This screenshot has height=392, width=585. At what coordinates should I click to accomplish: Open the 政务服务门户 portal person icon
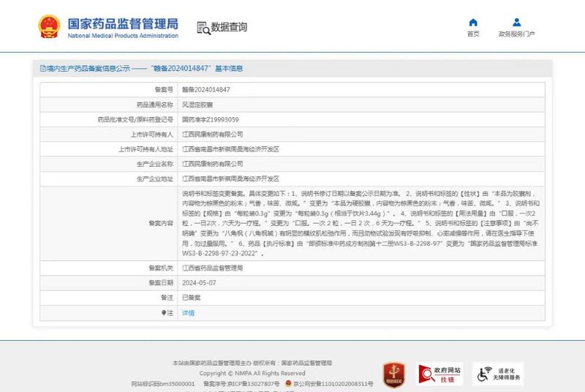point(516,23)
